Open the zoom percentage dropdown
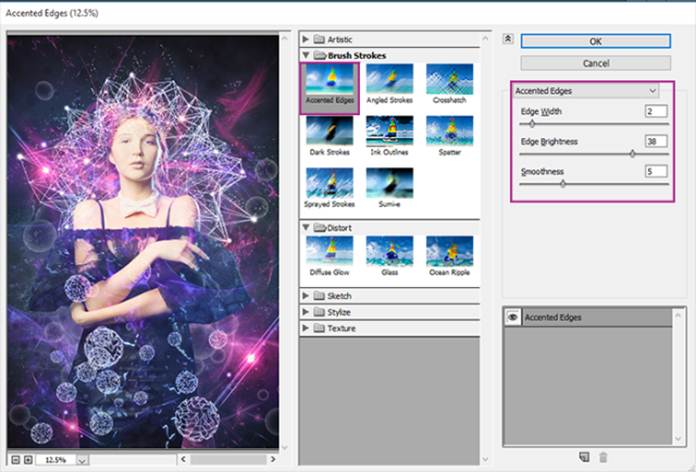Screen dimensions: 696x472 [82, 461]
